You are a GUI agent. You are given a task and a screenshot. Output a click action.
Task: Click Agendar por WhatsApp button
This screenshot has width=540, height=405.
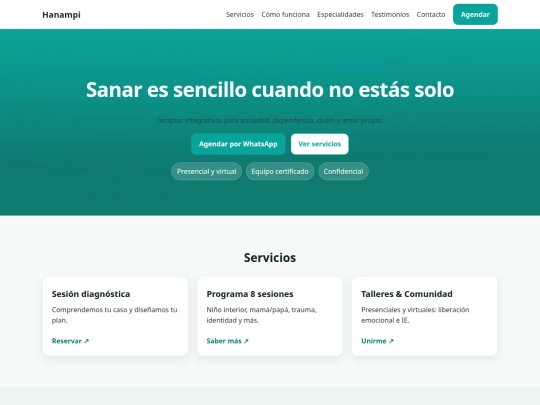click(238, 144)
